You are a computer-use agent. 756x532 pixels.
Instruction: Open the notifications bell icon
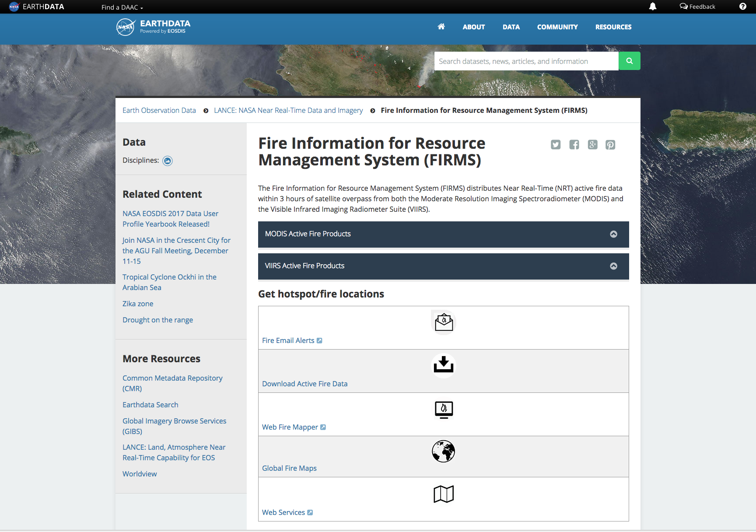tap(653, 7)
